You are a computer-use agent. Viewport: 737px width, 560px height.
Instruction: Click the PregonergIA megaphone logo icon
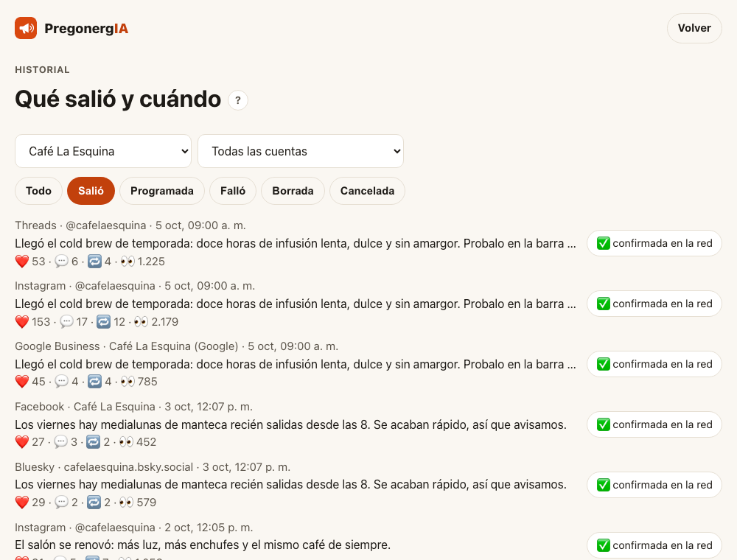point(26,28)
